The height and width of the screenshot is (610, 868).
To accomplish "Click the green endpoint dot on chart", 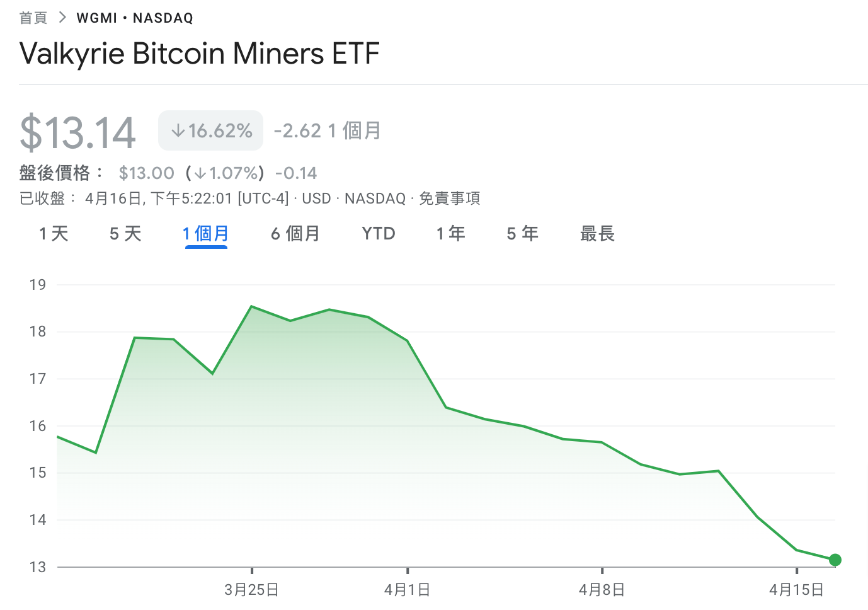I will pos(835,560).
